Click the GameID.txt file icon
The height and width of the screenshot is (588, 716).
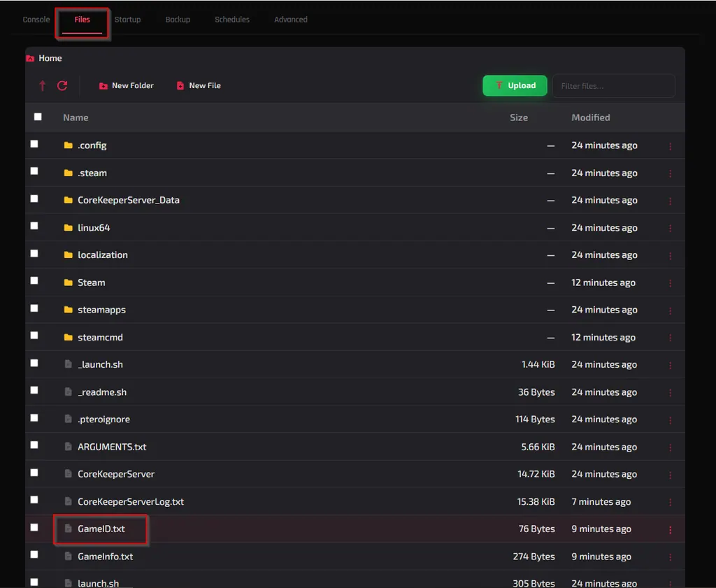pos(68,529)
